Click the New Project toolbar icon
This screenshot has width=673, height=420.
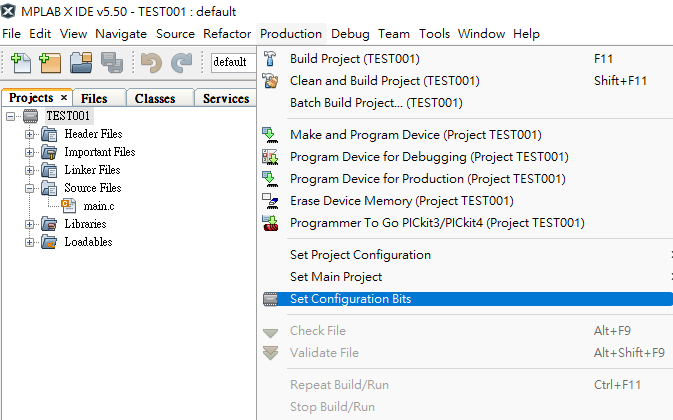[50, 63]
